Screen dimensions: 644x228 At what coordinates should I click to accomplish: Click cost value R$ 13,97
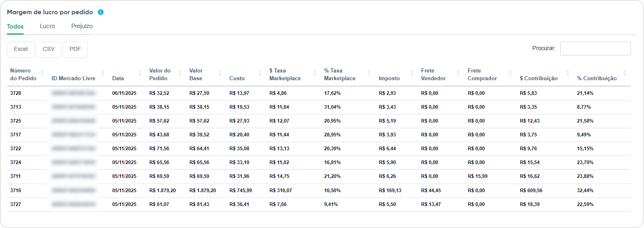[239, 93]
